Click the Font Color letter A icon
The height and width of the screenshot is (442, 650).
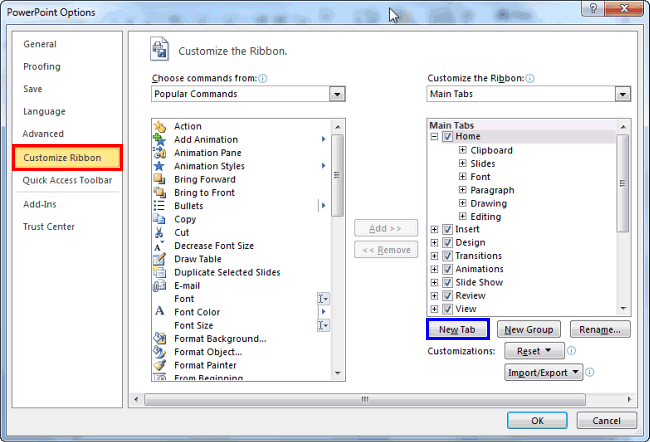160,312
